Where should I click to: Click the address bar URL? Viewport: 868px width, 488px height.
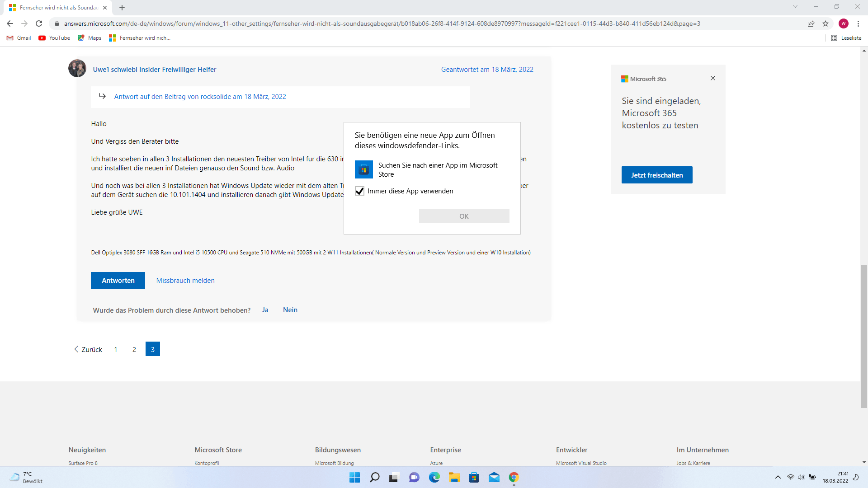click(x=382, y=23)
